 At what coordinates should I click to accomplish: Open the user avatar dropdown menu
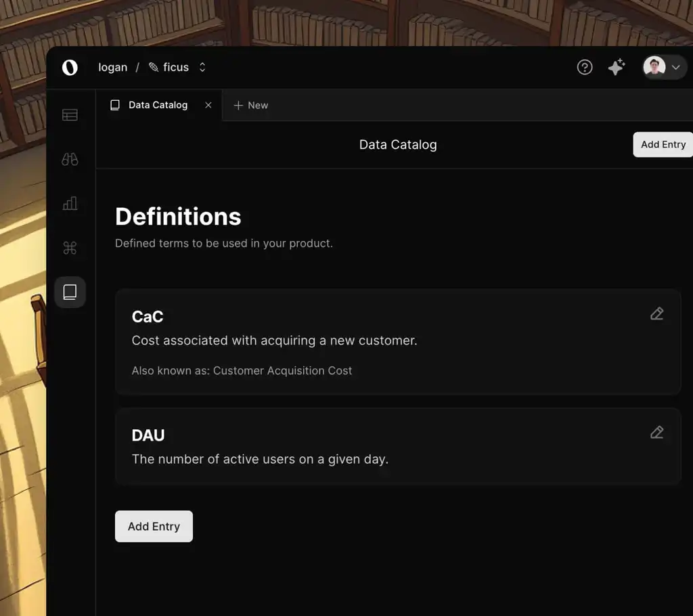tap(664, 67)
